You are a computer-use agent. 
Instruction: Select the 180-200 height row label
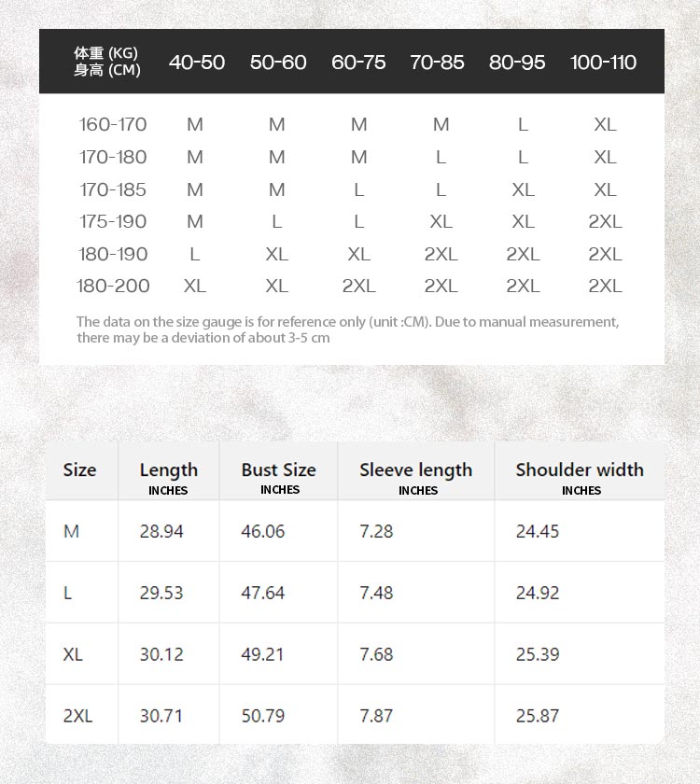(x=113, y=286)
